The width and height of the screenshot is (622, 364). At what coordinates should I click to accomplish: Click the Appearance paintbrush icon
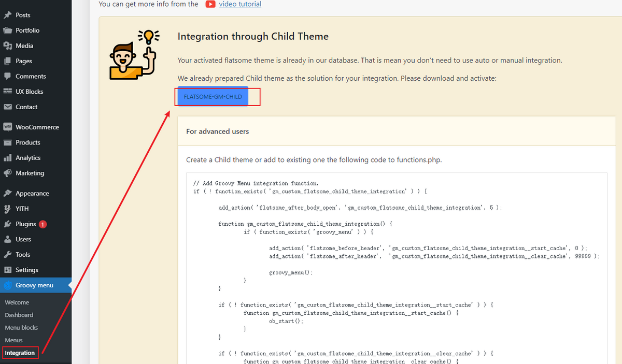[7, 193]
